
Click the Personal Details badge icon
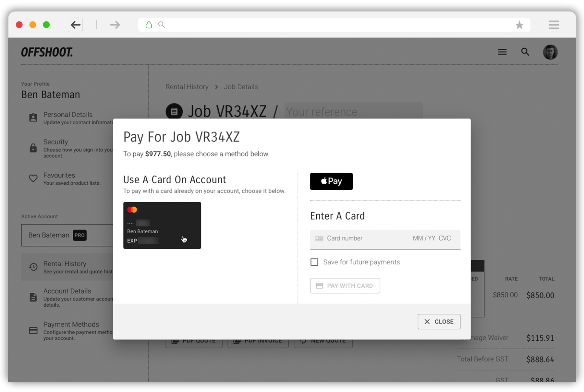33,117
